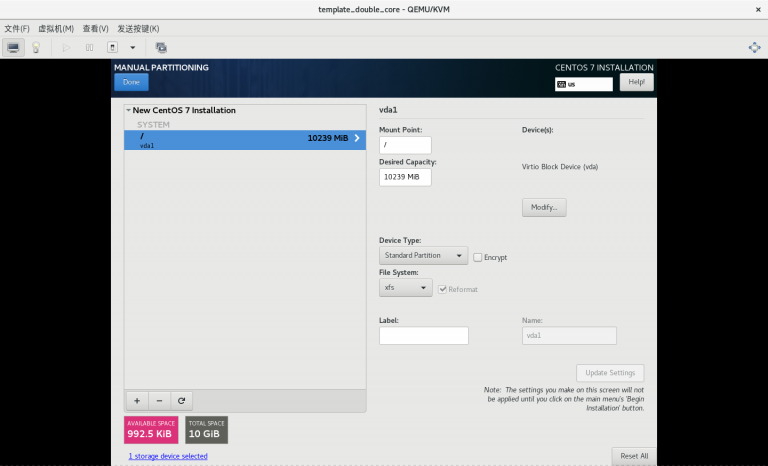Toggle the Encrypt checkbox
Image resolution: width=768 pixels, height=466 pixels.
point(478,257)
